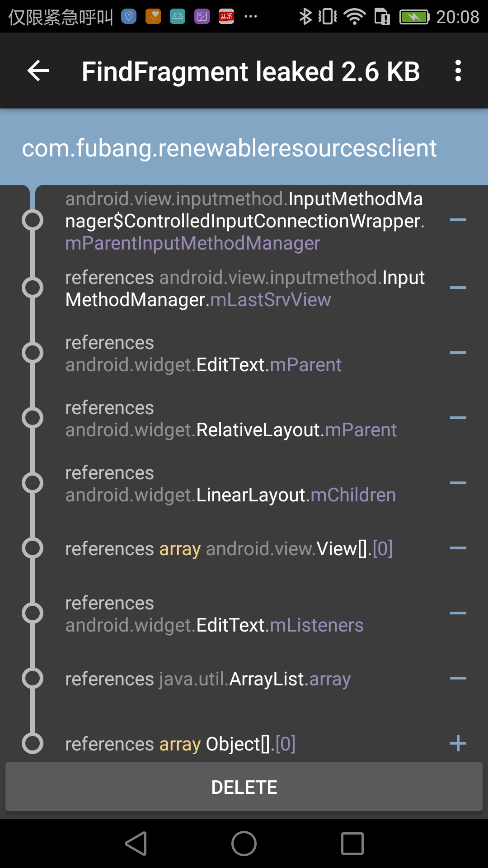Collapse the LinearLayout.mChildren reference row

459,483
